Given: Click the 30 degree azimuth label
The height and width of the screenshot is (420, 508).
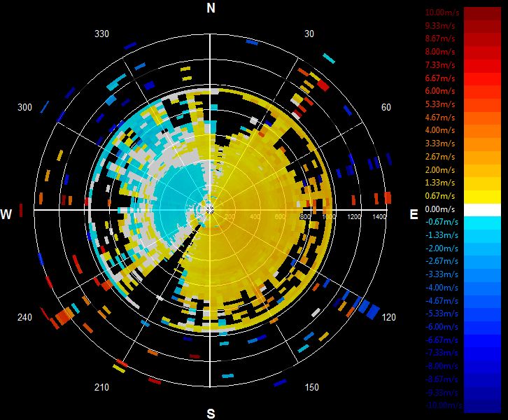Looking at the screenshot, I should pyautogui.click(x=309, y=34).
